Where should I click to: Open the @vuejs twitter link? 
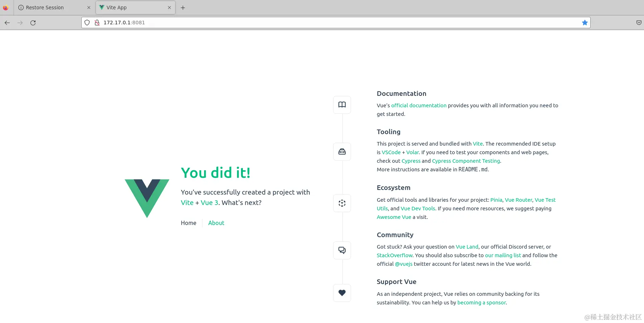point(404,264)
